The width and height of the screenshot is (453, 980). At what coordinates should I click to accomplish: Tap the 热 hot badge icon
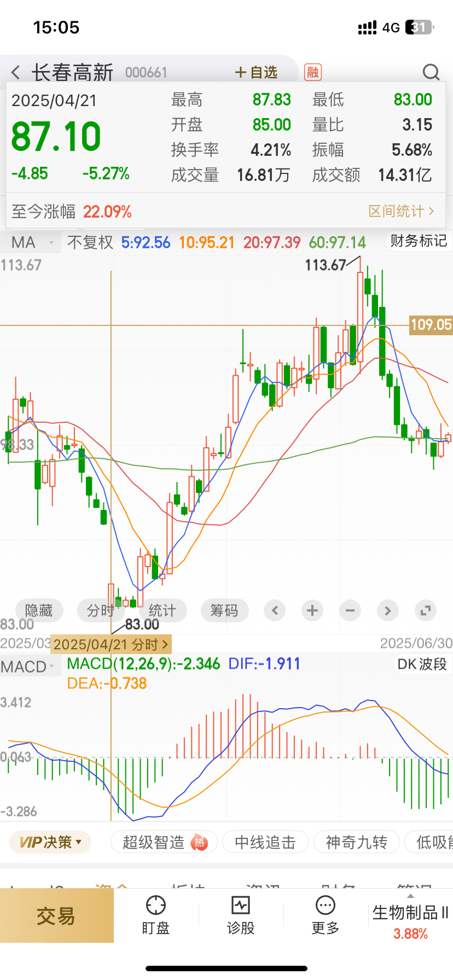199,843
